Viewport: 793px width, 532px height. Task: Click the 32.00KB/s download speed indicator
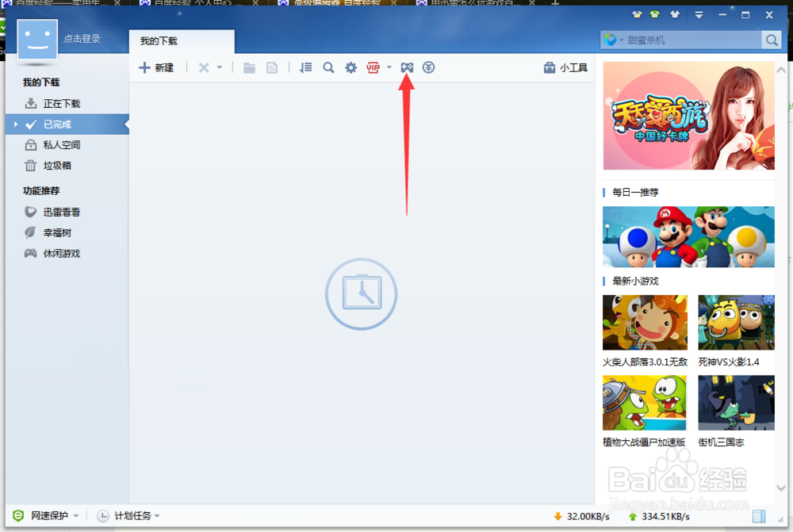[581, 516]
